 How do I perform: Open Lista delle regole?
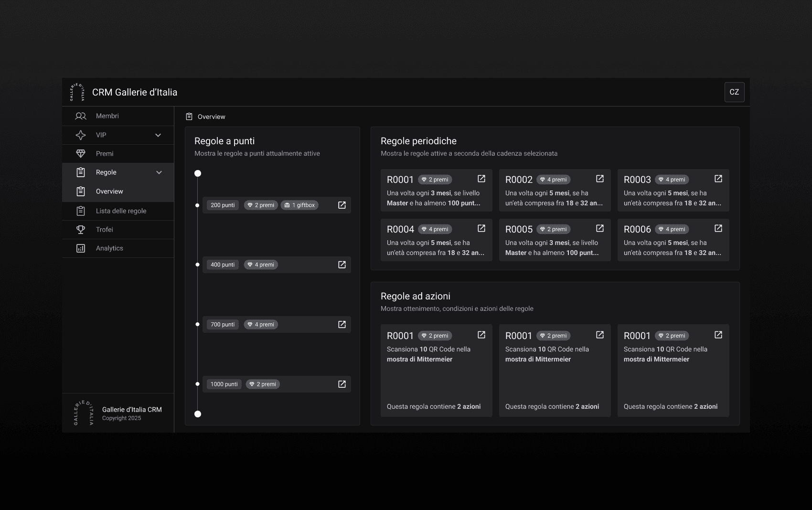(118, 211)
